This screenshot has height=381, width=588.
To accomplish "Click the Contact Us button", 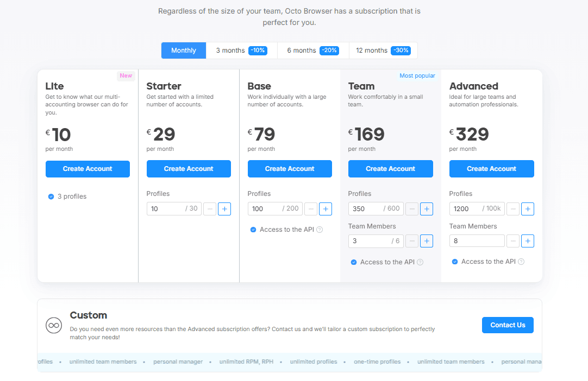I will coord(508,325).
